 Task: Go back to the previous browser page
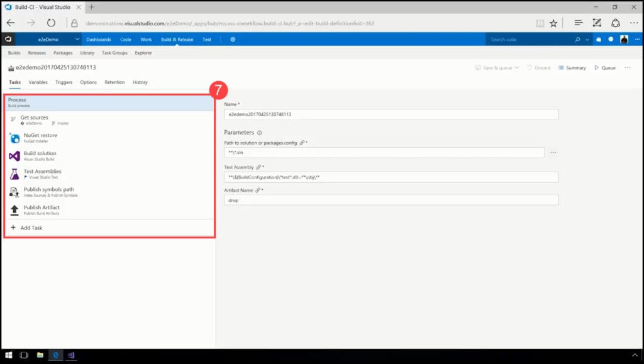11,23
